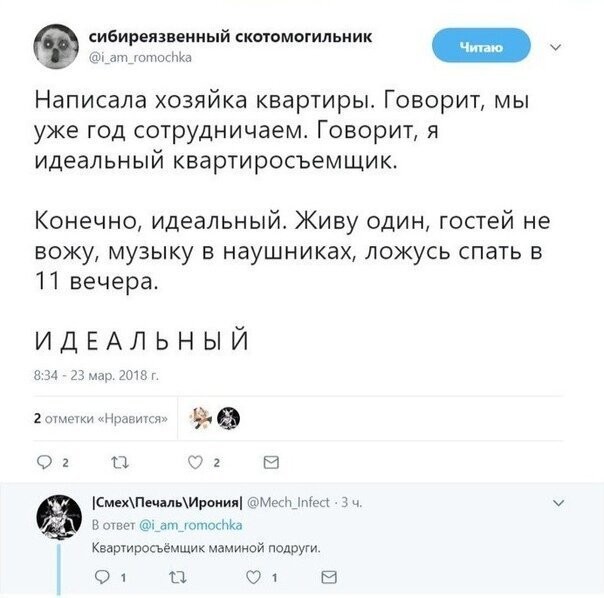
Task: Expand the reply's options chevron menu
Action: [559, 503]
